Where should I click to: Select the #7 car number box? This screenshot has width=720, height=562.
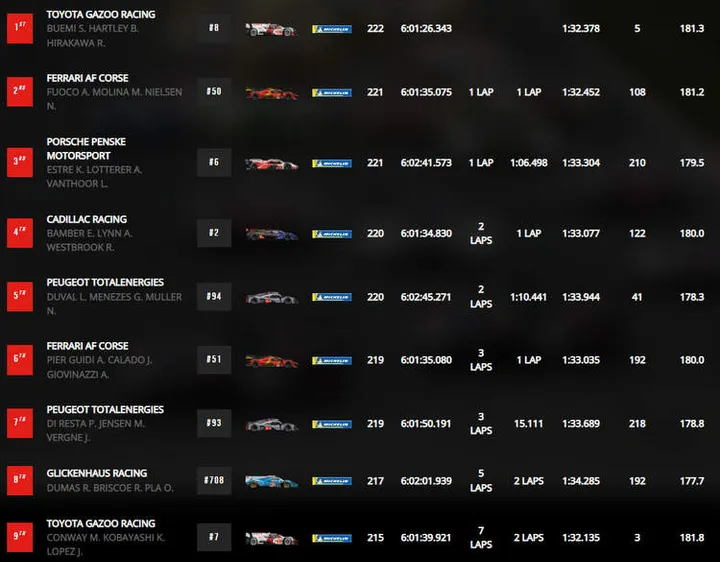[x=214, y=537]
